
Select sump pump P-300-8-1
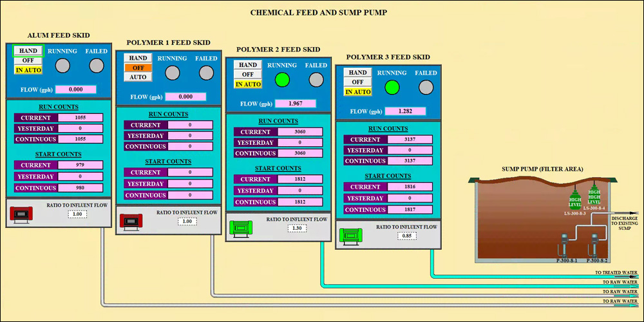(x=564, y=247)
